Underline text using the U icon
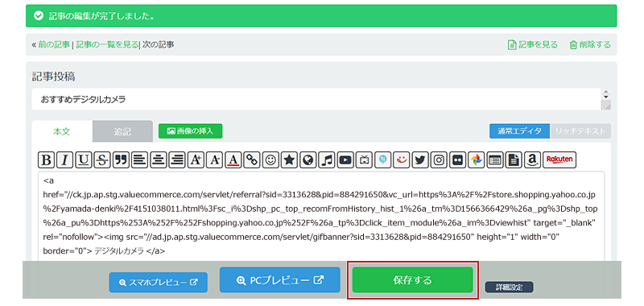 click(84, 160)
